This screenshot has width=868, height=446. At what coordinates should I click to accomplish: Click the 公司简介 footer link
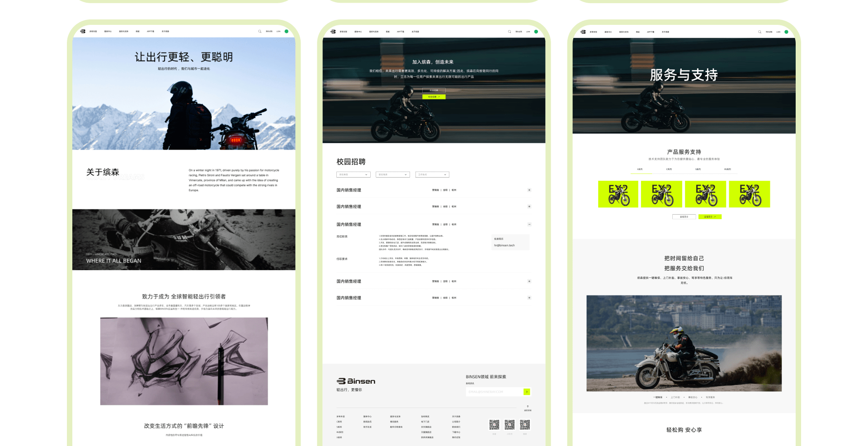click(456, 422)
